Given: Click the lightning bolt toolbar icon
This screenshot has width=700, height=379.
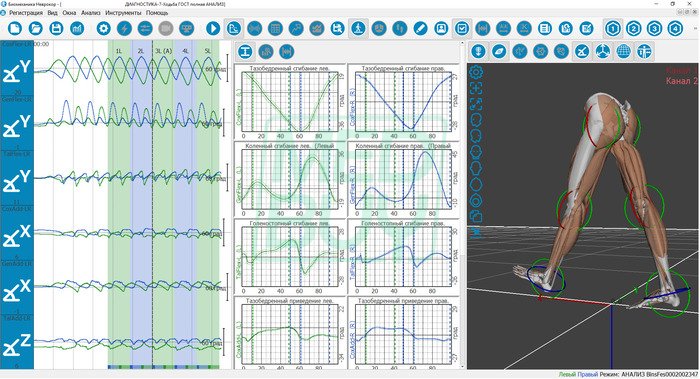Looking at the screenshot, I should coord(124,29).
